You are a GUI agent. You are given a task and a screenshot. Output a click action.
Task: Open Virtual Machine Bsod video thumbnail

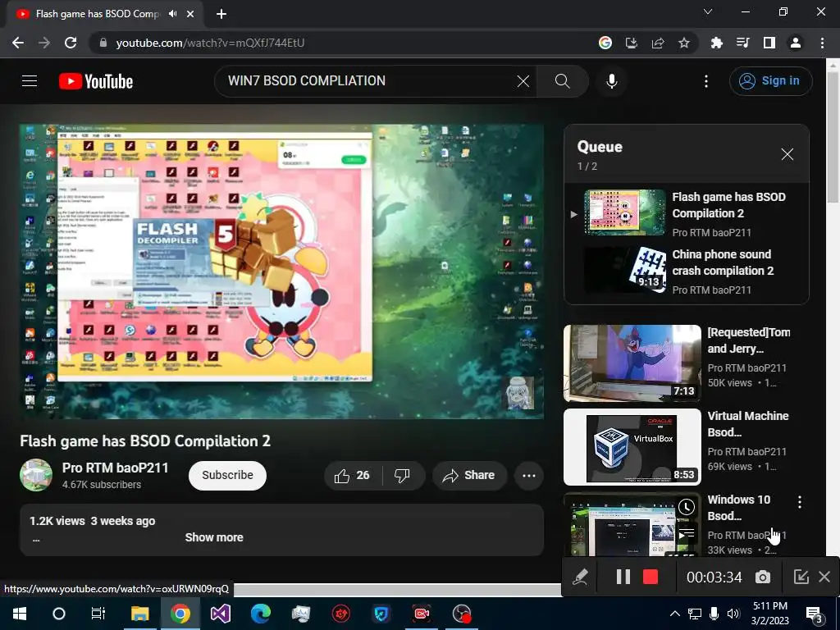coord(632,447)
